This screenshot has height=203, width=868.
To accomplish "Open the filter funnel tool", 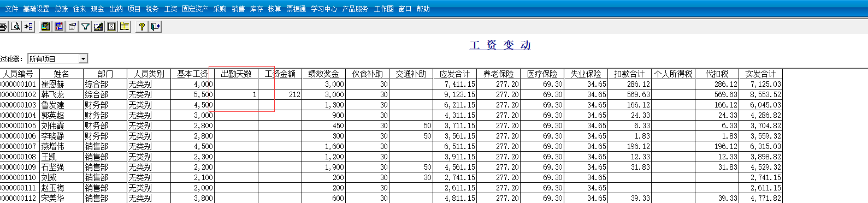I will tap(85, 26).
